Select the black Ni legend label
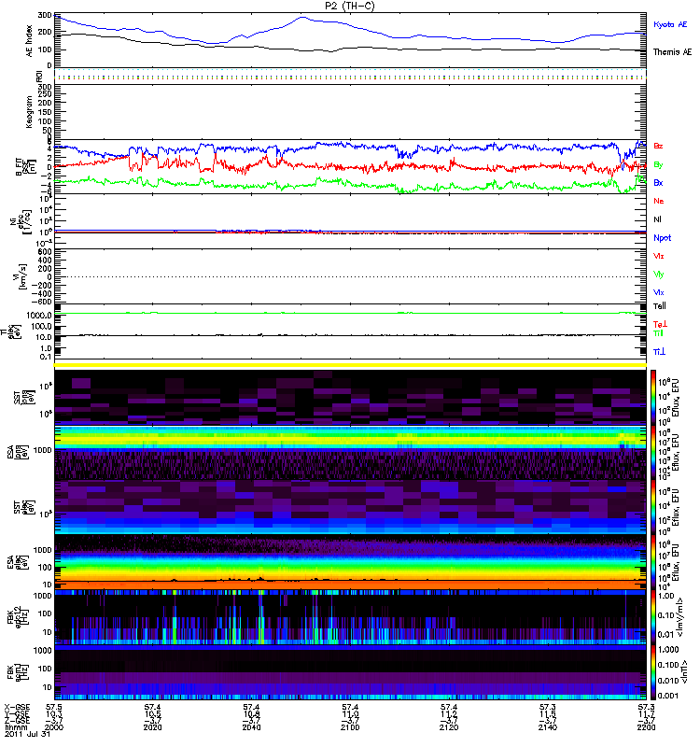The height and width of the screenshot is (747, 700). click(657, 219)
